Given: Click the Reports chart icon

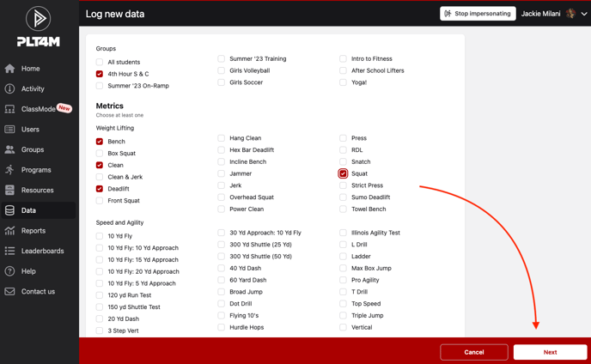Looking at the screenshot, I should 10,231.
